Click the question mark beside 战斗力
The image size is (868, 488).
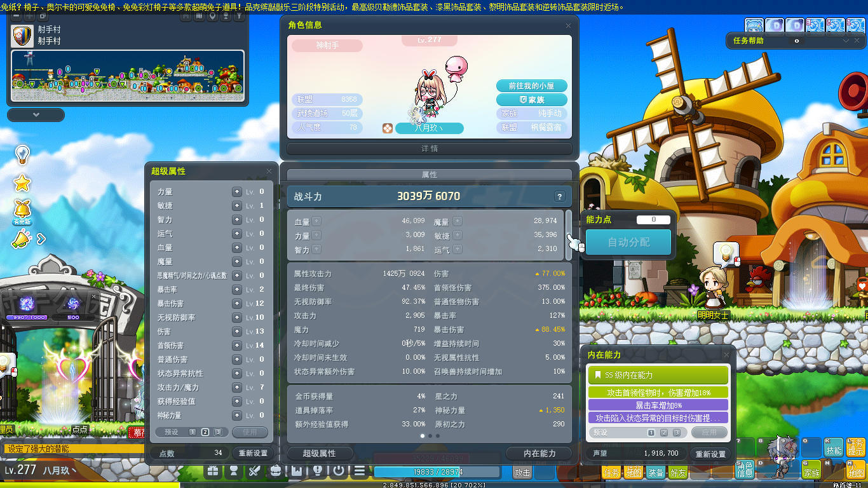point(559,197)
